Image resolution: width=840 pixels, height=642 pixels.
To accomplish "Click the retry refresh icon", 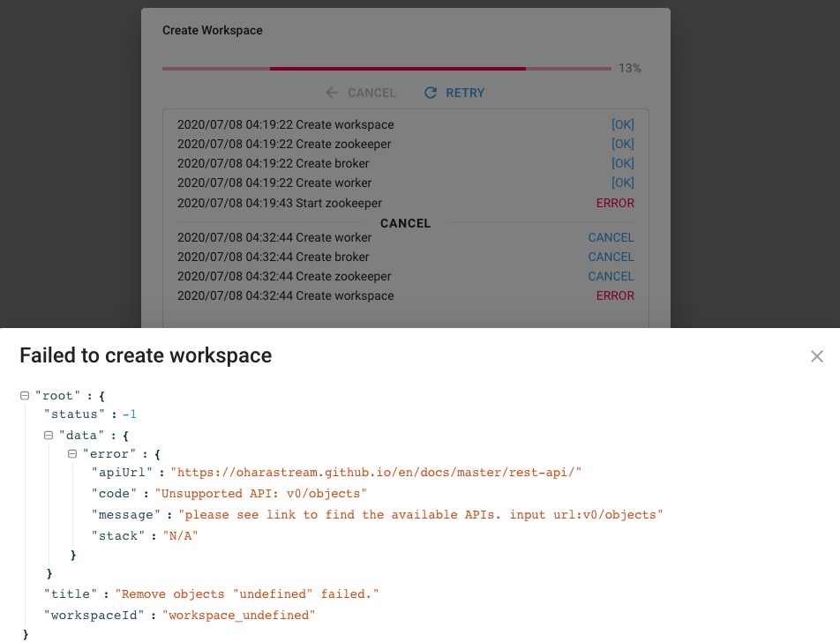I will [x=431, y=93].
